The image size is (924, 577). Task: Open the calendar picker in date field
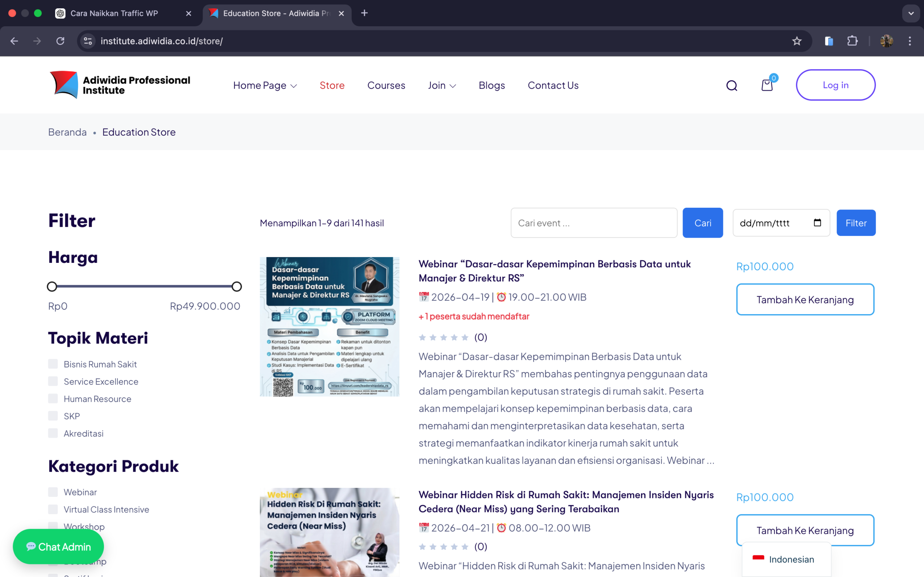click(x=817, y=223)
